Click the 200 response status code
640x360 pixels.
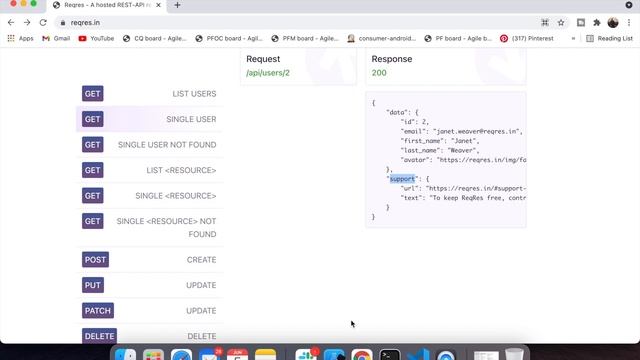pyautogui.click(x=379, y=73)
